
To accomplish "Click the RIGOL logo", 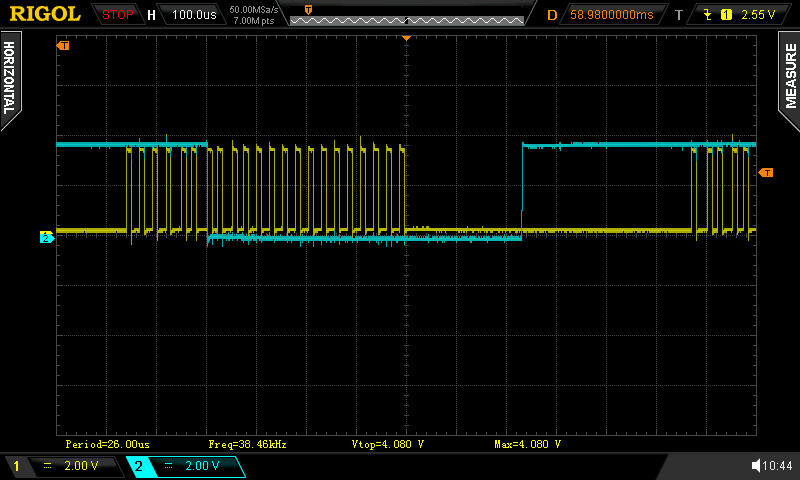I will tap(45, 14).
